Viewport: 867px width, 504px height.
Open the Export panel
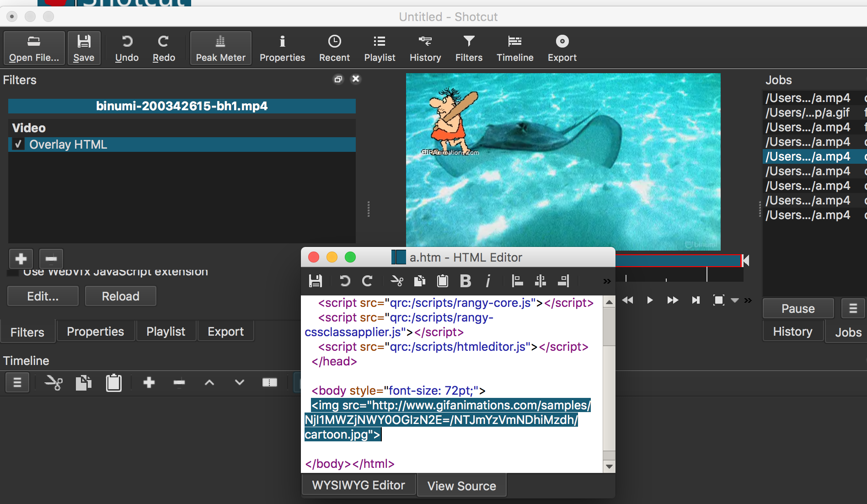[x=562, y=48]
